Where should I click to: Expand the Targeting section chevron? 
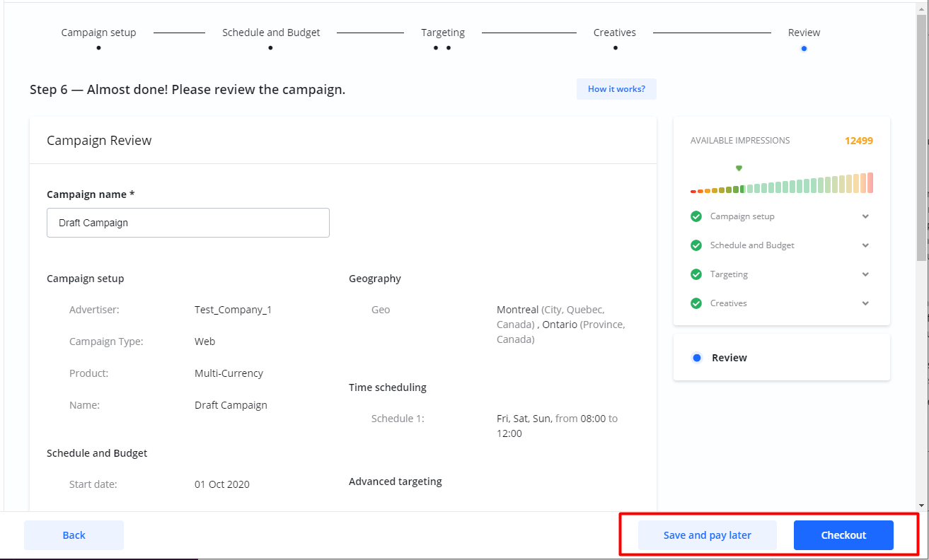[865, 274]
